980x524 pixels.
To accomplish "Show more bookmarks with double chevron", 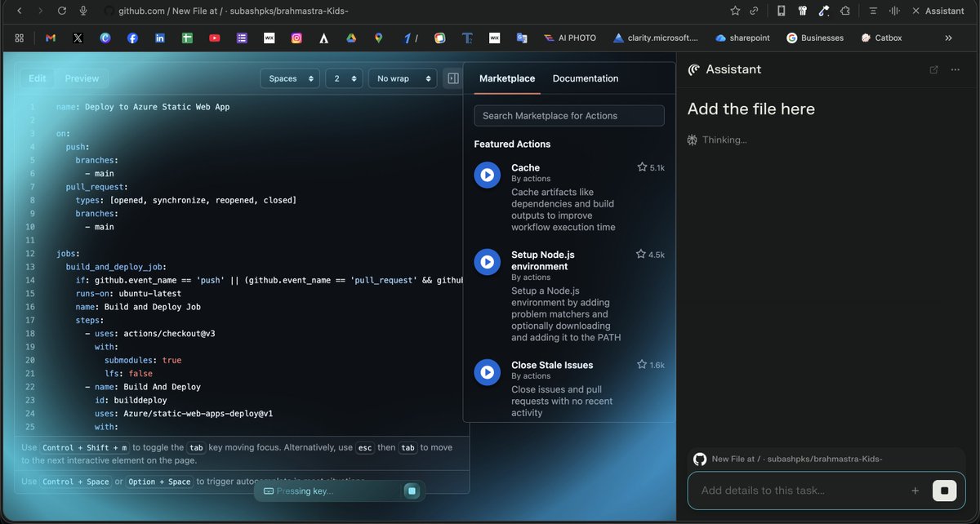I will pyautogui.click(x=948, y=38).
